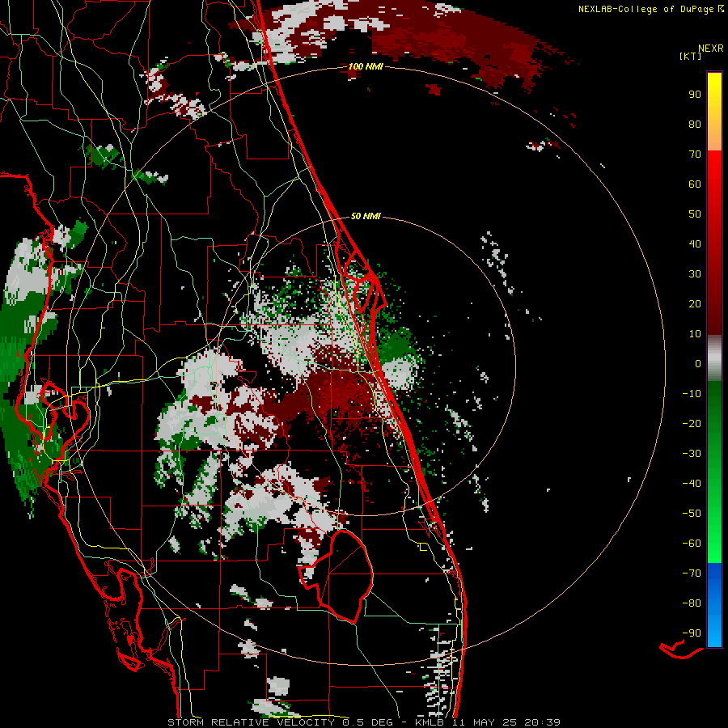The image size is (728, 728).
Task: Click the STORM RELATIVE VELOCITY caption text
Action: click(x=251, y=722)
